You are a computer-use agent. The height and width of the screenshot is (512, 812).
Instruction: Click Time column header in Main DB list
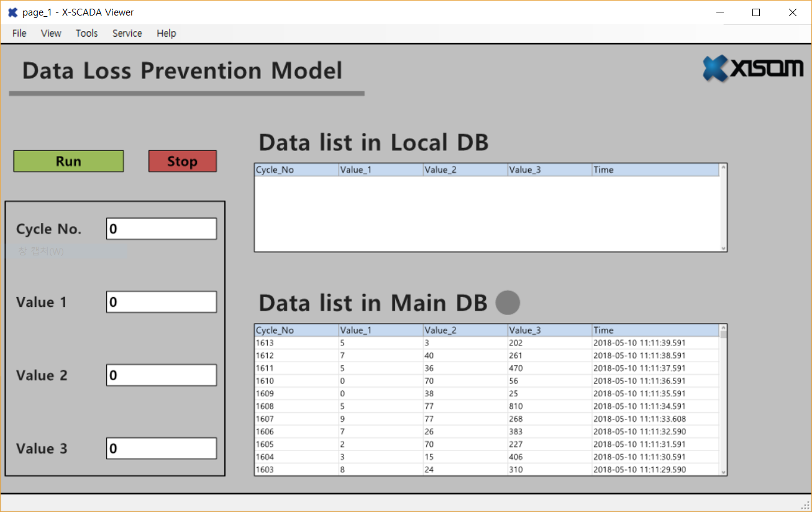coord(655,331)
